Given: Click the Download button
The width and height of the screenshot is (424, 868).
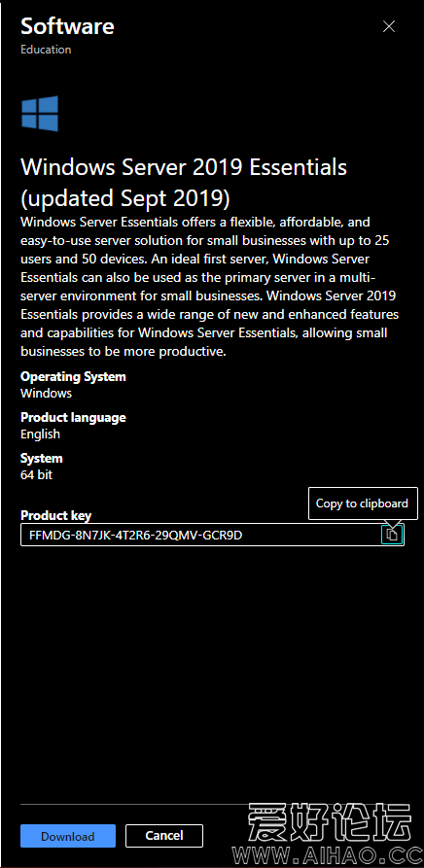Looking at the screenshot, I should point(68,836).
